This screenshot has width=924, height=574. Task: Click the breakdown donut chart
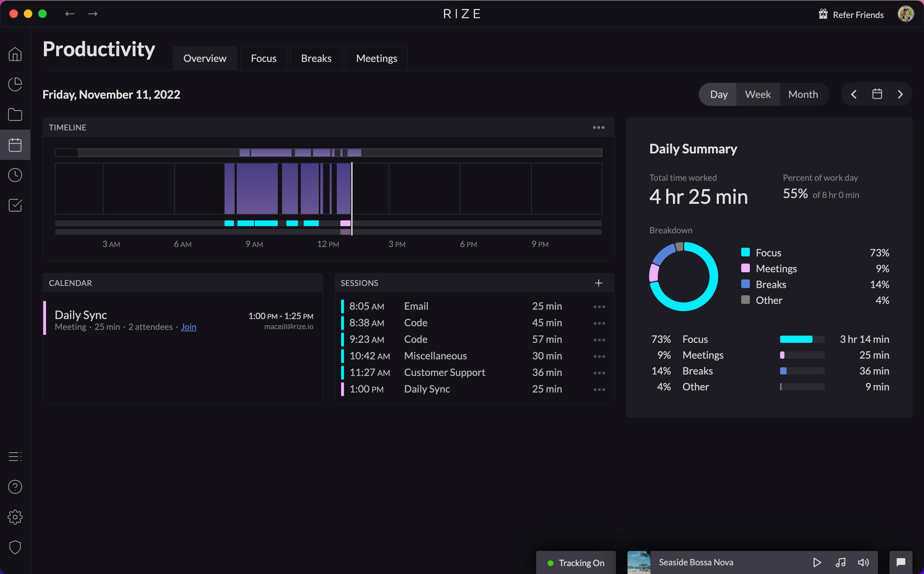[x=683, y=276]
